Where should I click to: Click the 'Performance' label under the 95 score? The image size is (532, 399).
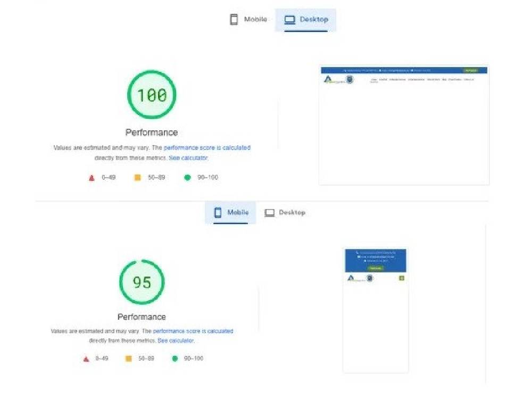click(142, 317)
